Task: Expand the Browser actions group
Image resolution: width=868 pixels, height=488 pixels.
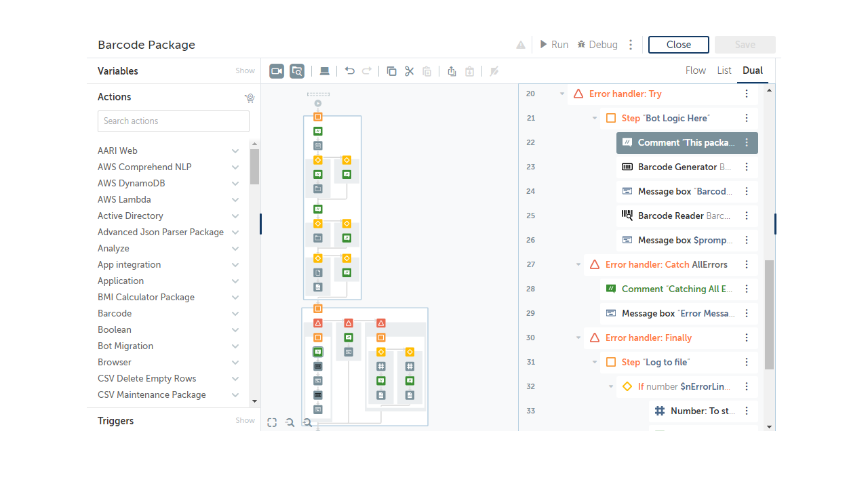Action: click(x=235, y=362)
